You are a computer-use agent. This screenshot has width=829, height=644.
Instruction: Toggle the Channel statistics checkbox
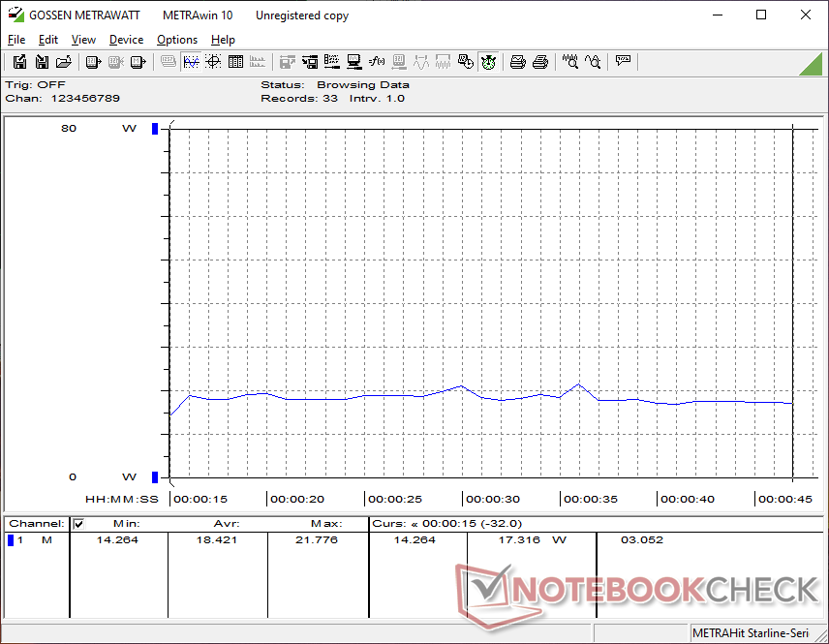(x=79, y=524)
